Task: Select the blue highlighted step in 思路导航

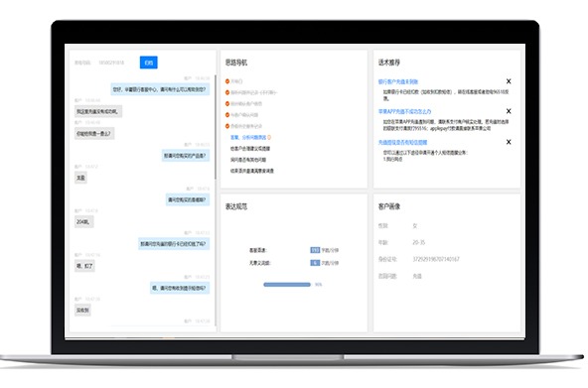Action: point(248,138)
